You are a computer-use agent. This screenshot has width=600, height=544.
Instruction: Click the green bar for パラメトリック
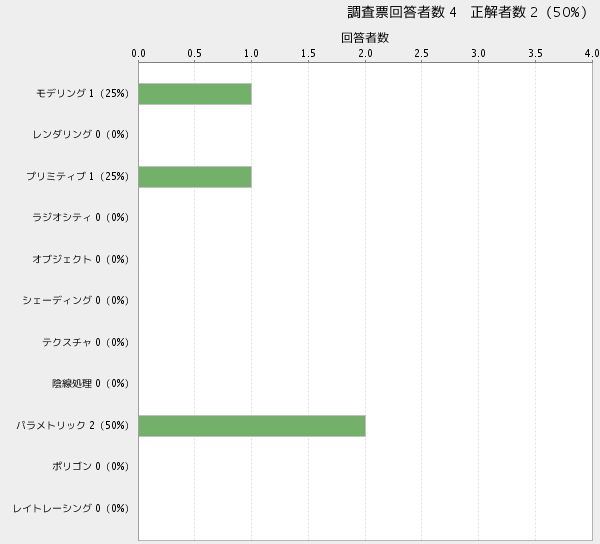(252, 425)
